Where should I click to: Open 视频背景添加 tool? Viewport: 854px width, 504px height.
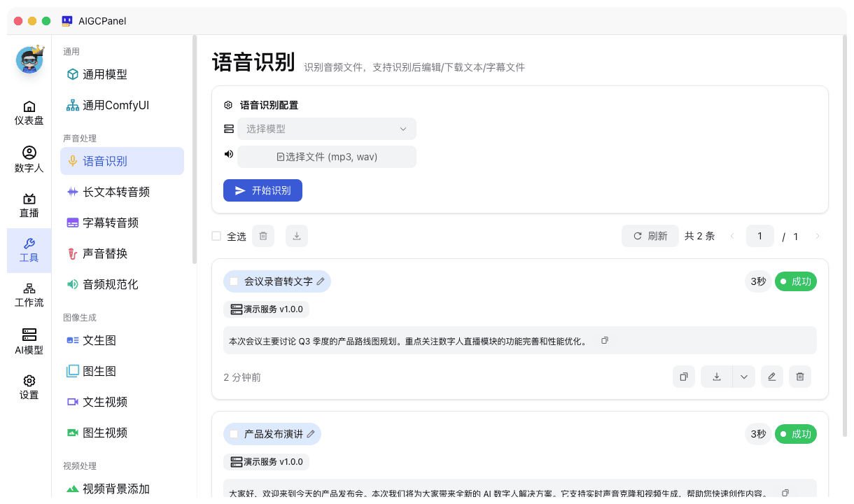click(122, 489)
